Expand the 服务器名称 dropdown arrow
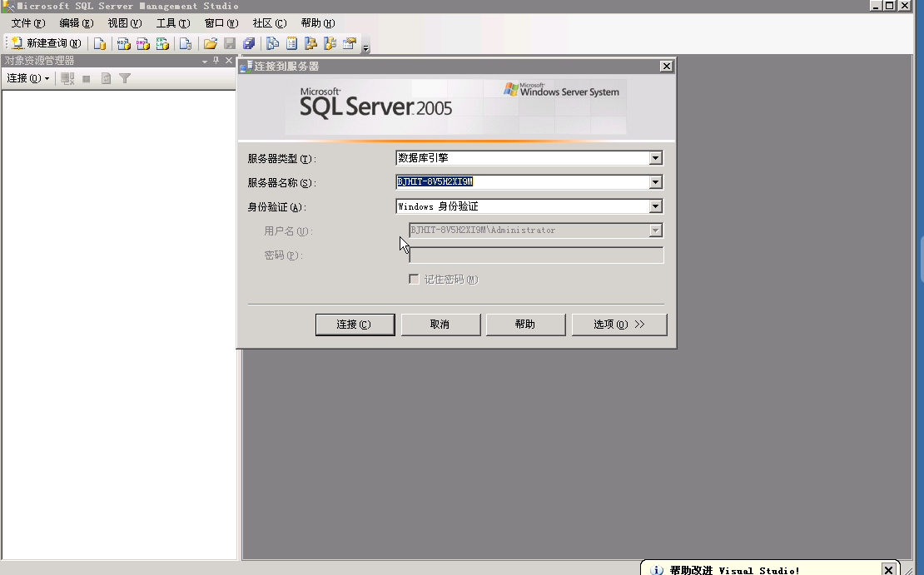Image resolution: width=924 pixels, height=575 pixels. (655, 182)
